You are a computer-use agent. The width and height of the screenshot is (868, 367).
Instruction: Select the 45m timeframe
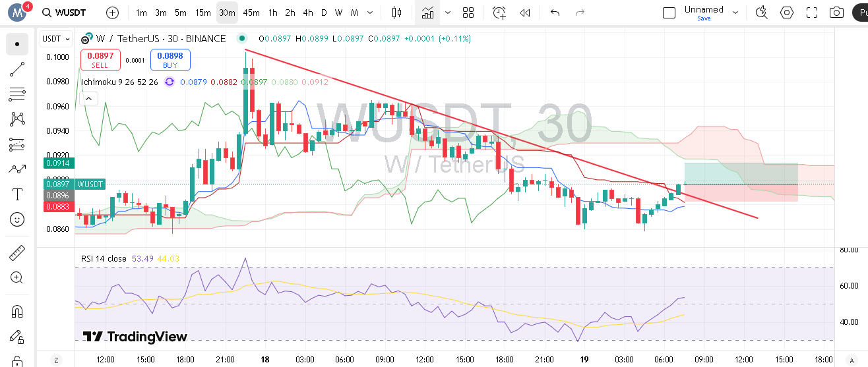[251, 13]
